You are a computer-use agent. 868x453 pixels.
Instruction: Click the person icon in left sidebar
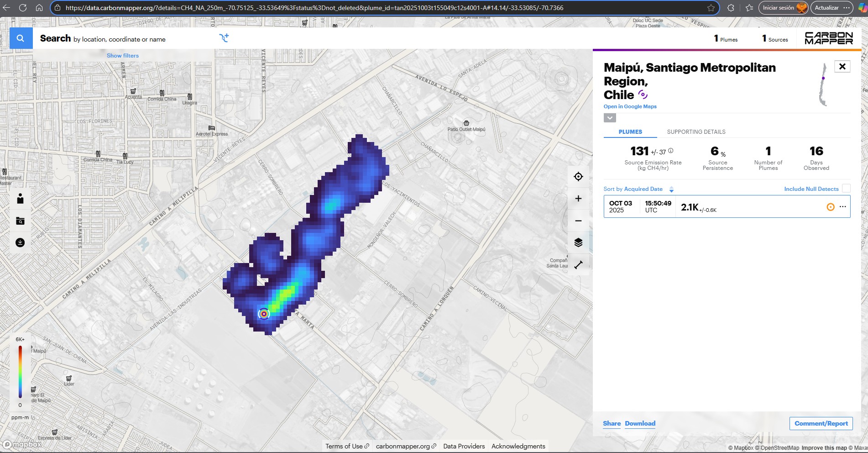click(x=20, y=199)
